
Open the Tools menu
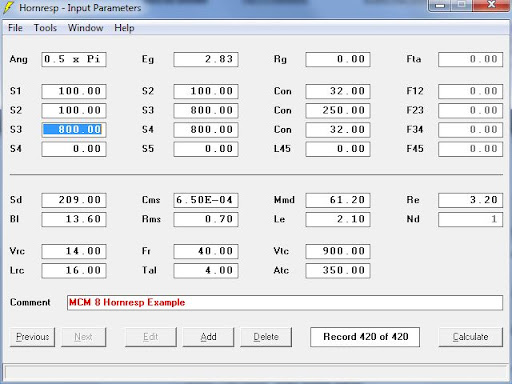point(45,28)
